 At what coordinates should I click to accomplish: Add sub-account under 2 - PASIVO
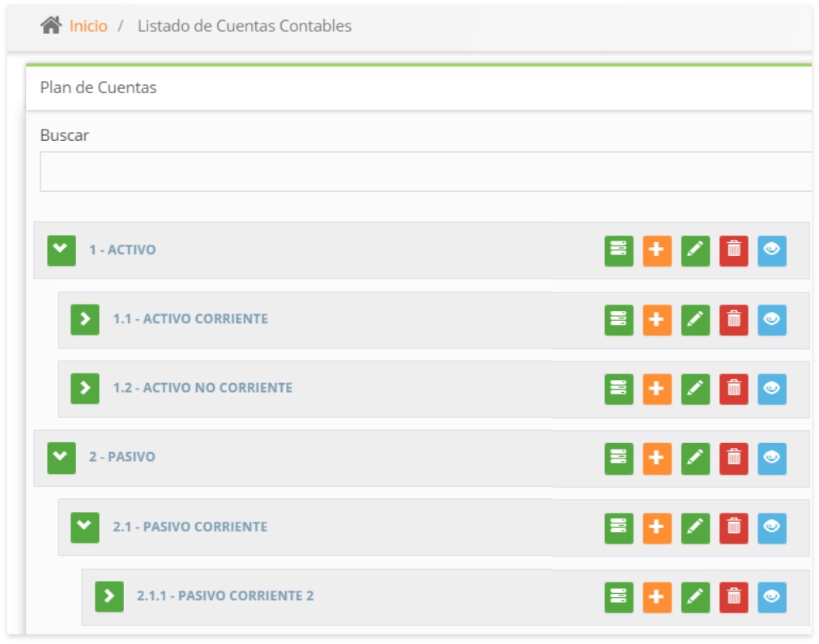pos(657,458)
